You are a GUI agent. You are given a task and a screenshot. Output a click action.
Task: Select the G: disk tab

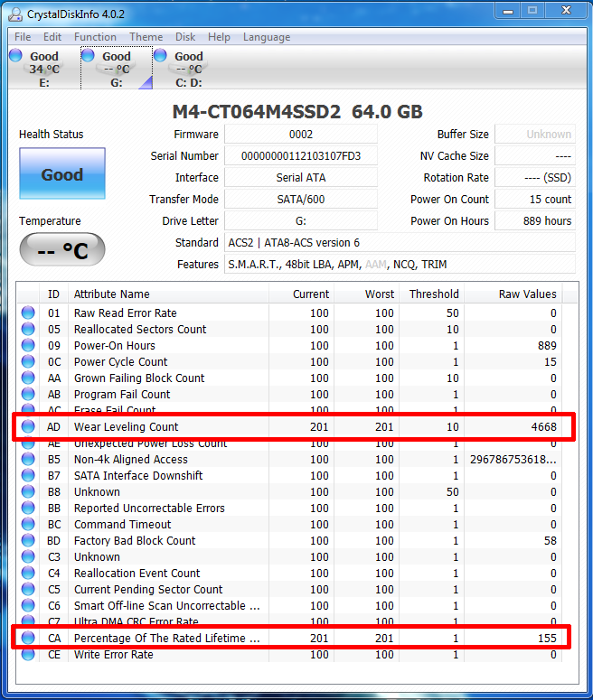(117, 69)
